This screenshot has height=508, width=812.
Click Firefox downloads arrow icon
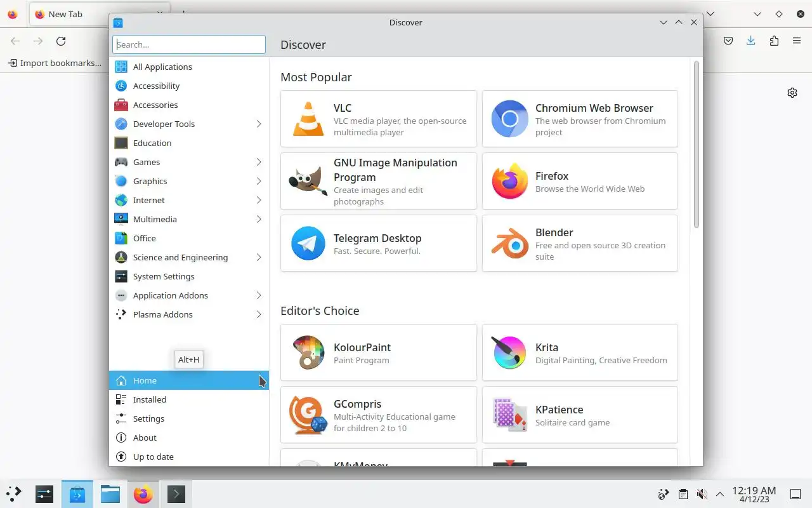(751, 41)
